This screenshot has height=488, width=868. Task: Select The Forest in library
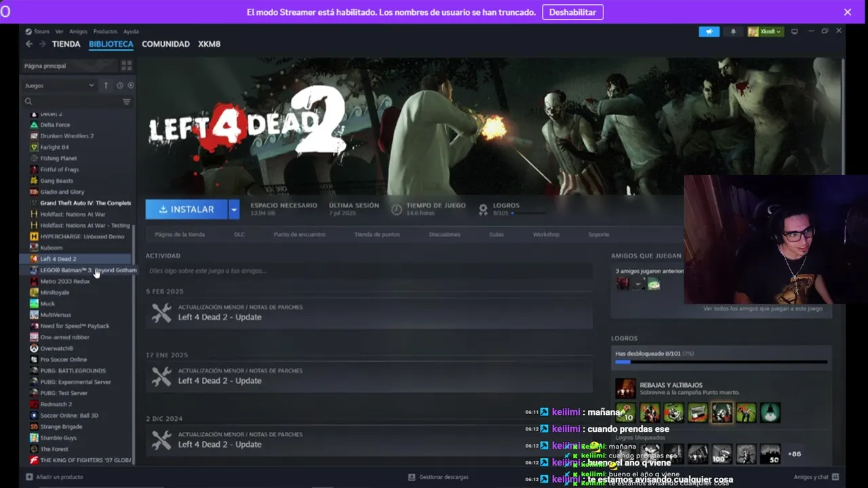tap(54, 449)
